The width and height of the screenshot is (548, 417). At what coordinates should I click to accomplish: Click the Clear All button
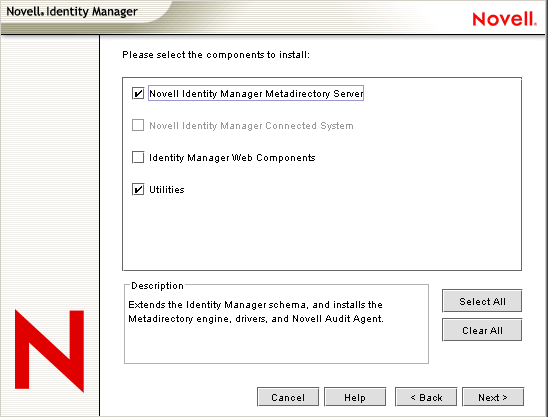click(482, 330)
